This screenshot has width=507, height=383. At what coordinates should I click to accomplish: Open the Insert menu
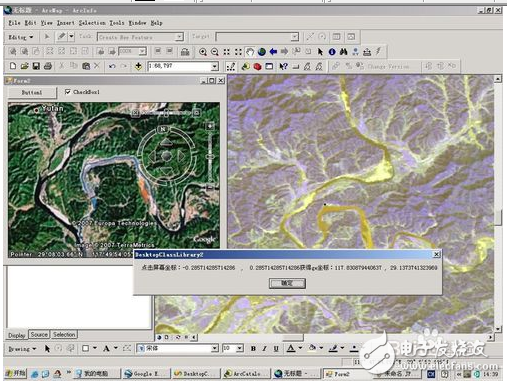coord(66,23)
